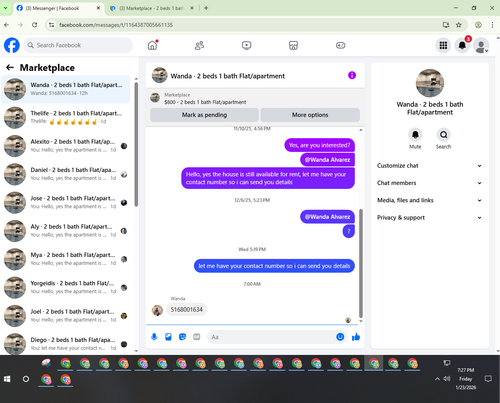Open Diego conversation in list
The height and width of the screenshot is (403, 500).
[x=66, y=344]
